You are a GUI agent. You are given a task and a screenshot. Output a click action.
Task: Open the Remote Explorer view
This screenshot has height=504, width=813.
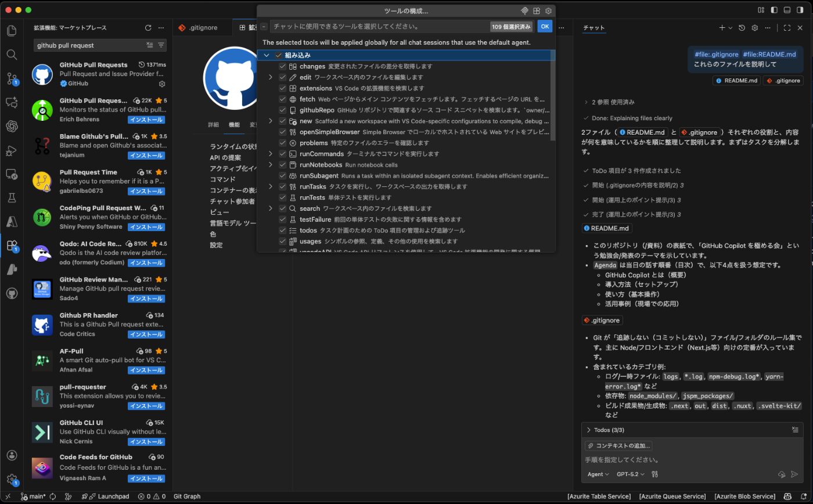12,174
